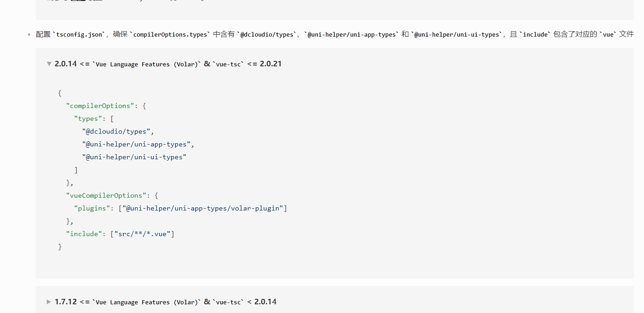Click the "compilerOptions" key in the JSON block

pos(100,106)
